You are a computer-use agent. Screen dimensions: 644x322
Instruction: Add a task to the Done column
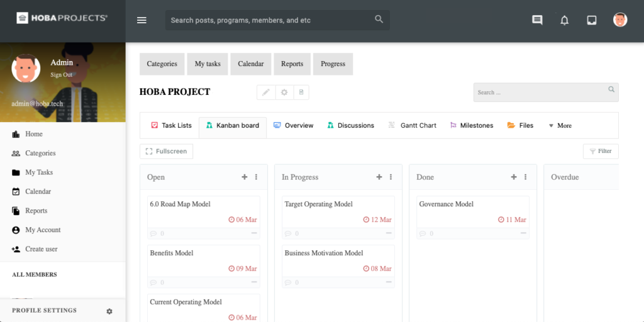[514, 177]
